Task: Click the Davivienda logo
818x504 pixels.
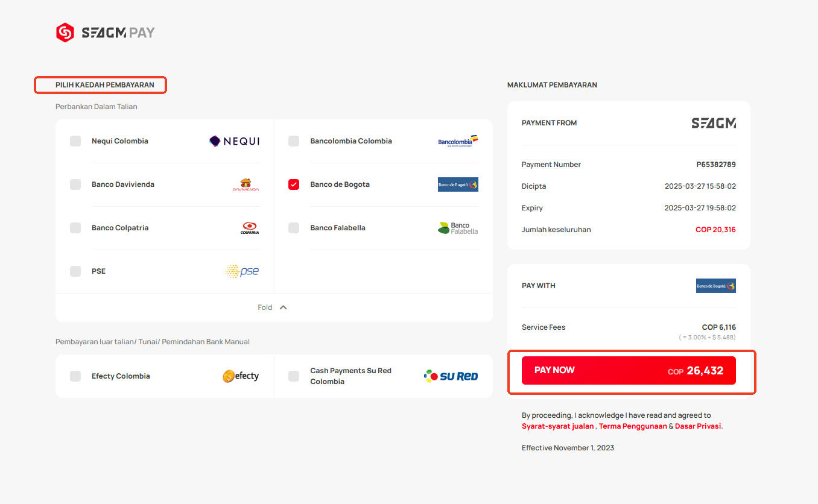Action: (x=246, y=184)
